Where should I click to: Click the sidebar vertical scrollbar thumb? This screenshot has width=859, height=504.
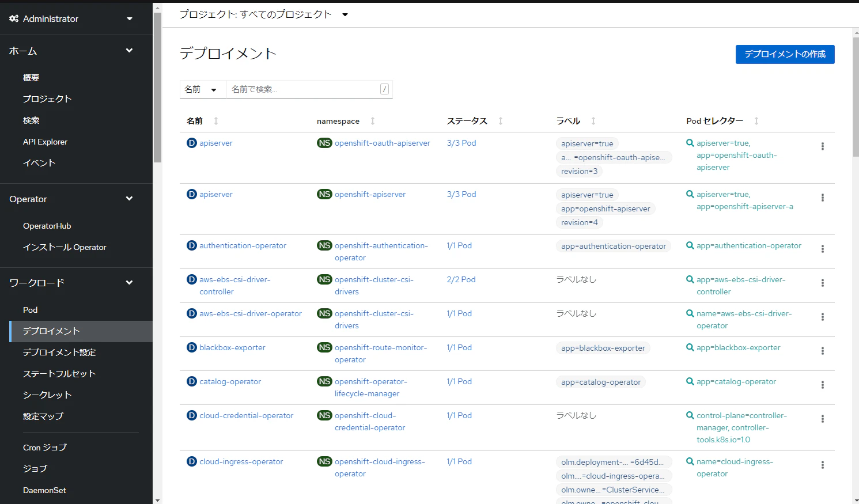tap(157, 86)
